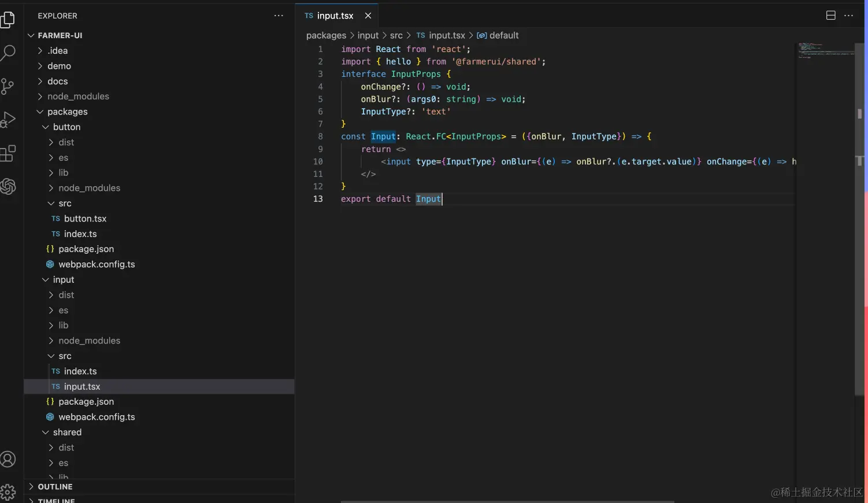Click 'onBlur?:' property on line 5
The width and height of the screenshot is (868, 503).
coord(381,99)
